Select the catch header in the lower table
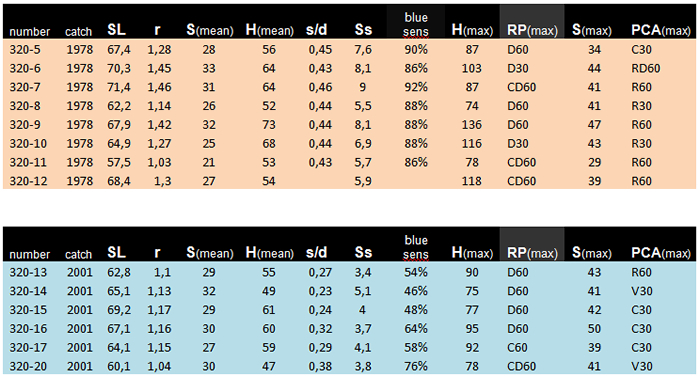 [x=78, y=254]
